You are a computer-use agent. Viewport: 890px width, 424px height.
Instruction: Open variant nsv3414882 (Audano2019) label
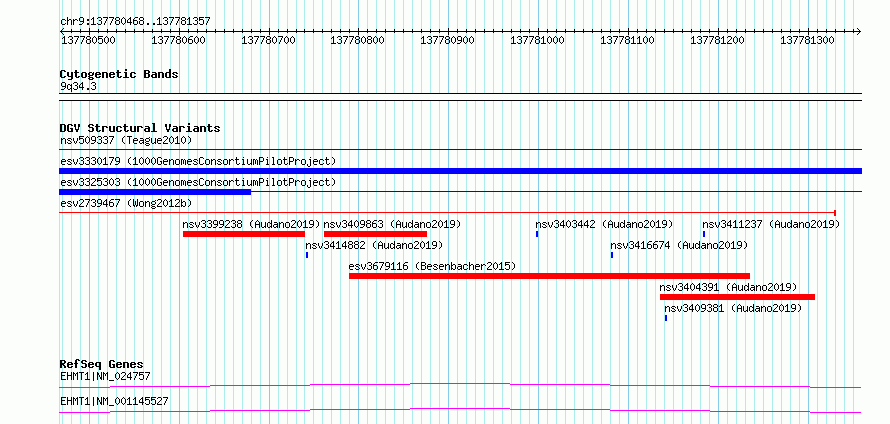coord(374,245)
